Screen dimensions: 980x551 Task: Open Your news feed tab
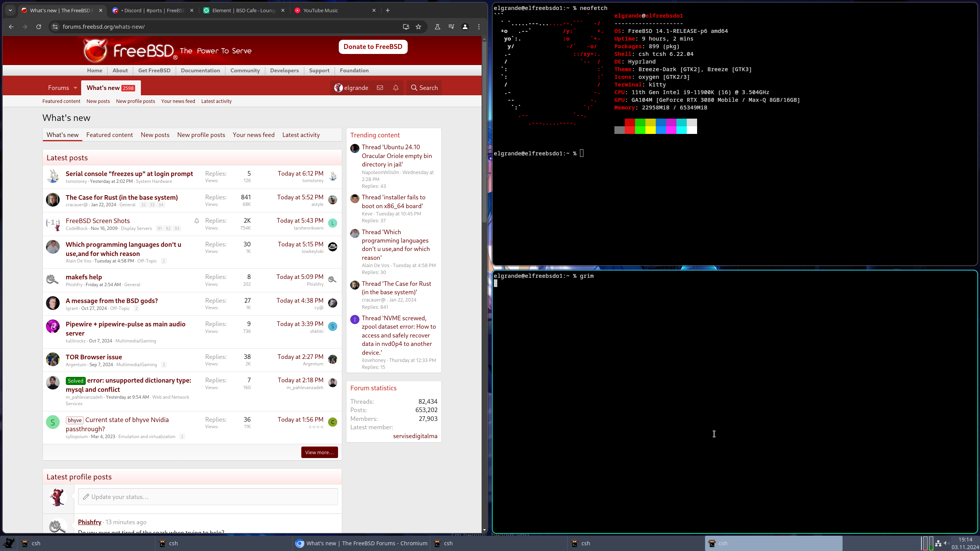[253, 135]
